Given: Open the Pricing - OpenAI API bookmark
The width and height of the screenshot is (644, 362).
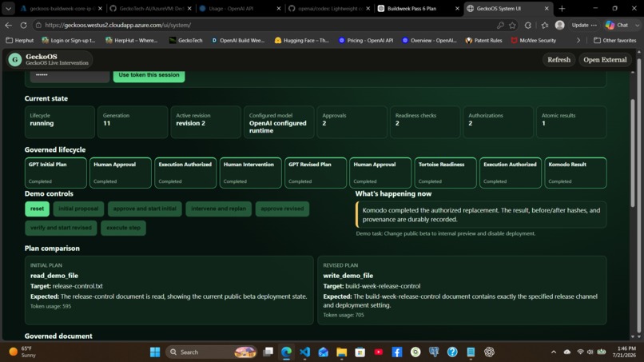Looking at the screenshot, I should click(365, 40).
